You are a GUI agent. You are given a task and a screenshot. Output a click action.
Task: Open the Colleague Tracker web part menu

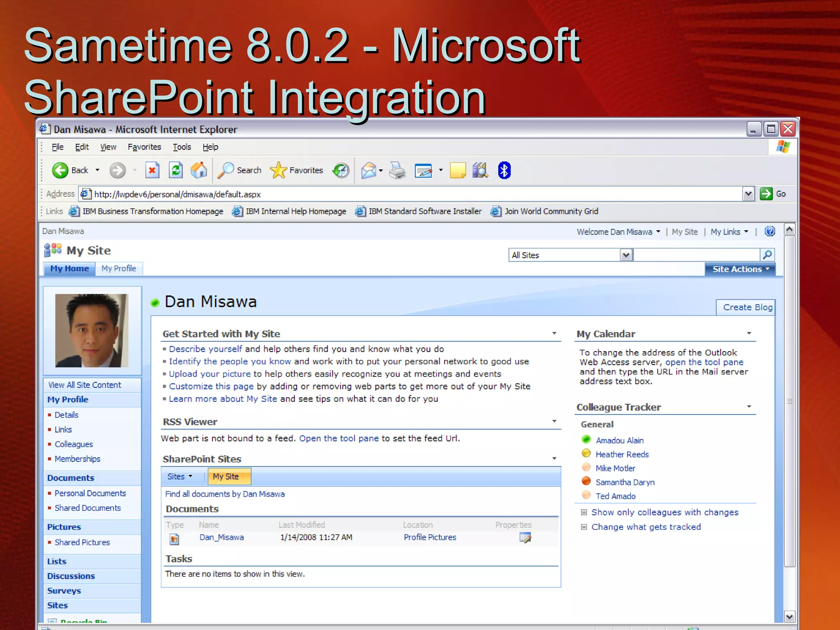tap(749, 406)
